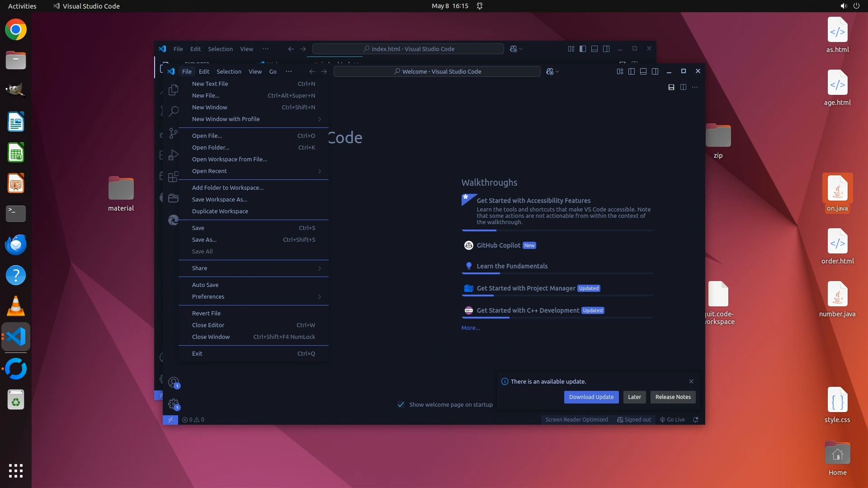Open the Extensions view icon
This screenshot has height=488, width=868.
[173, 177]
